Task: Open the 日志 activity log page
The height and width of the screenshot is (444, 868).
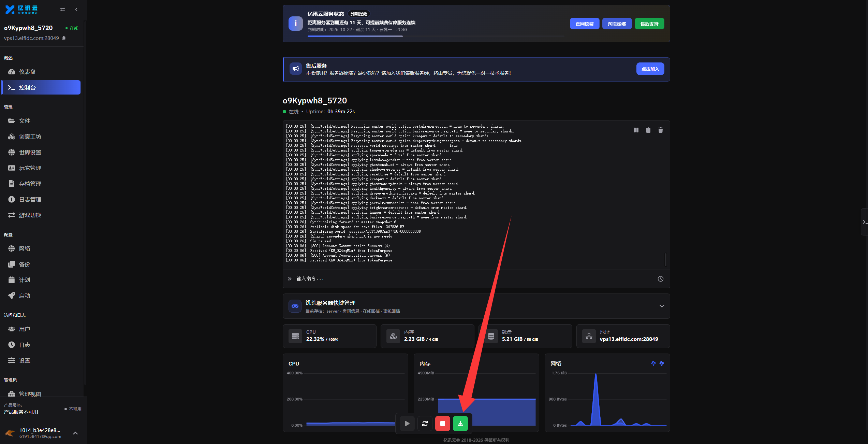Action: pos(41,345)
